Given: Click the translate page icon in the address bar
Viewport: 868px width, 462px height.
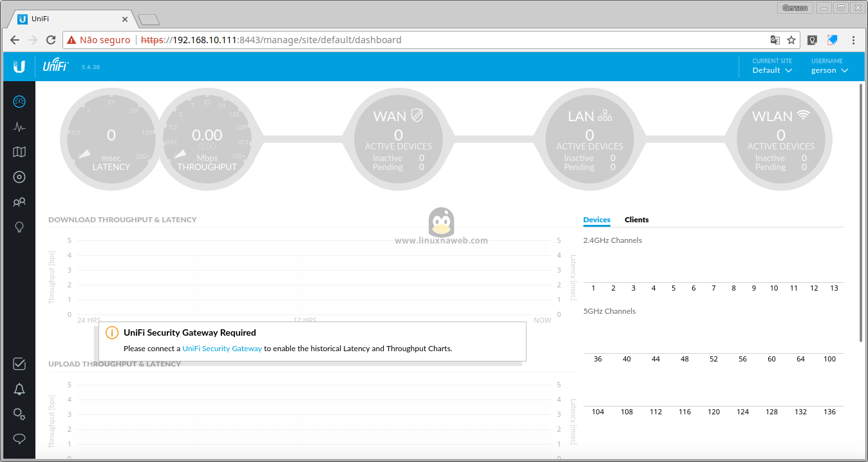Looking at the screenshot, I should click(x=775, y=40).
